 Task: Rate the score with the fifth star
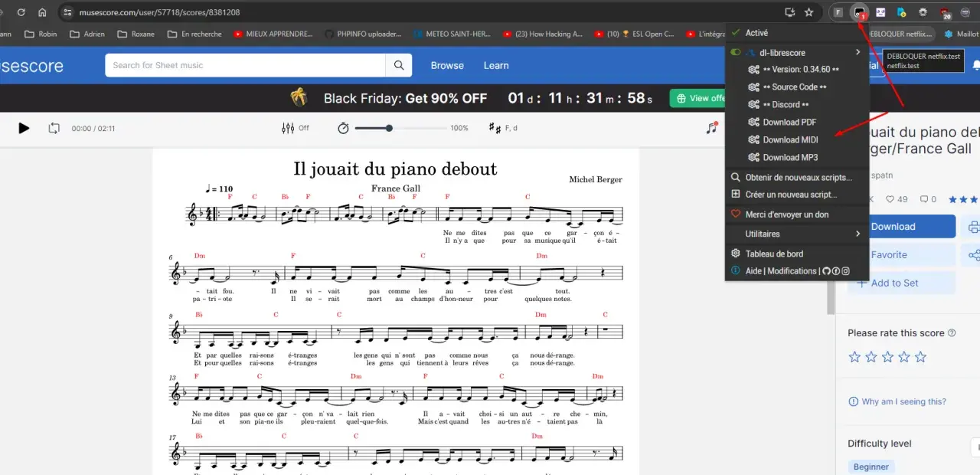[921, 357]
